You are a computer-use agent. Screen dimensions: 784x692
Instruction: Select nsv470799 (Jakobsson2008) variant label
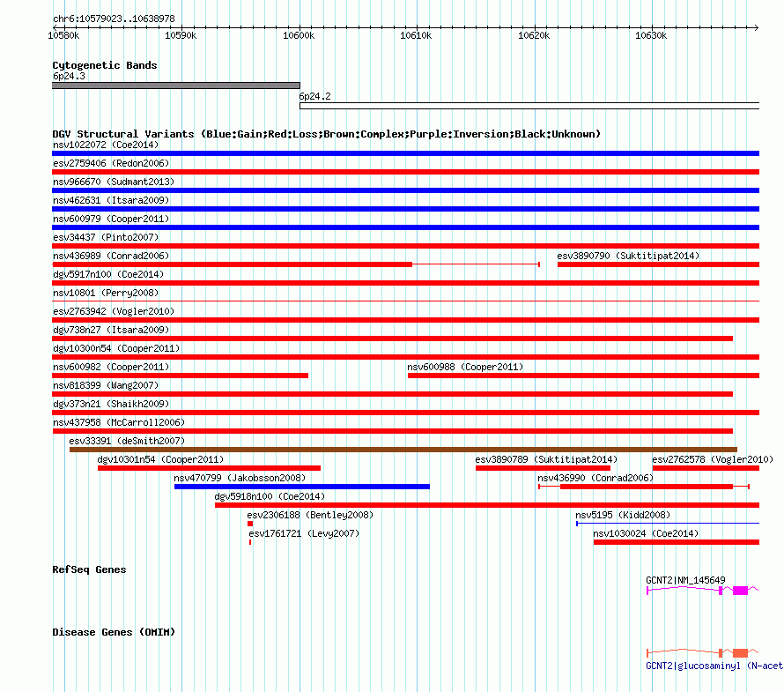[x=240, y=478]
